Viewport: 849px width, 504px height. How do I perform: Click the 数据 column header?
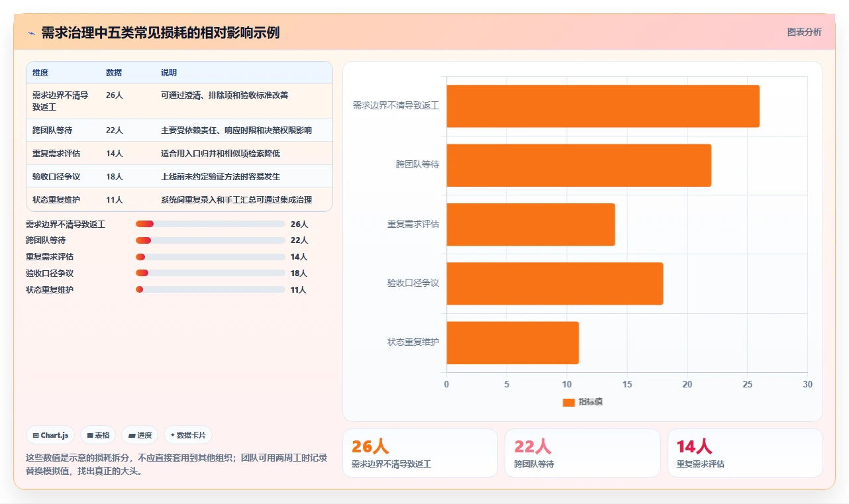(x=114, y=73)
